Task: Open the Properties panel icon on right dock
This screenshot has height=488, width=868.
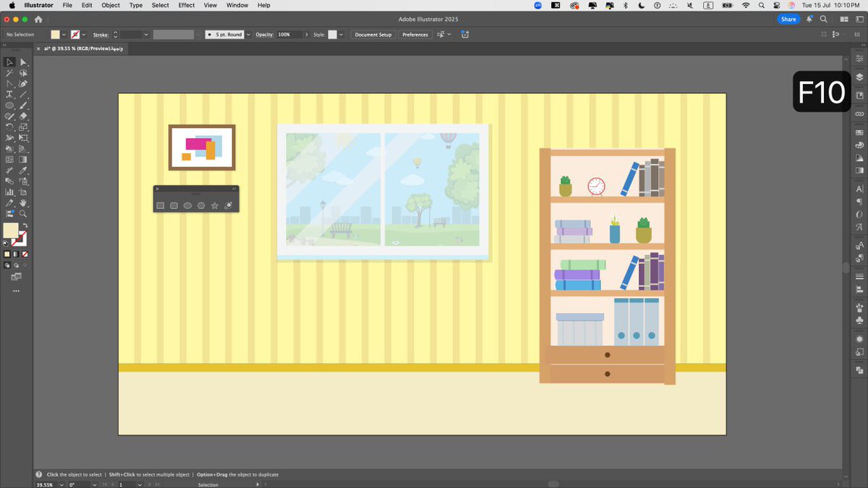Action: coord(859,58)
